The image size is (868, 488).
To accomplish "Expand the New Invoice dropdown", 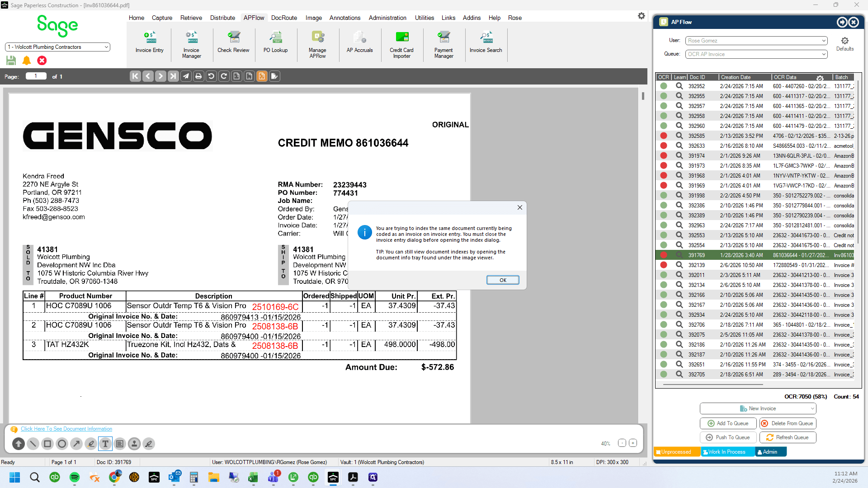I will click(x=812, y=408).
